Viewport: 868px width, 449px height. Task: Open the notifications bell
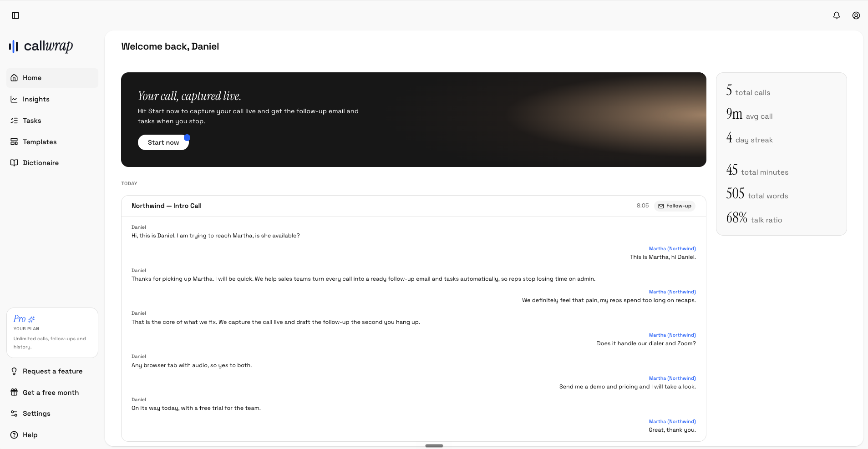[837, 15]
